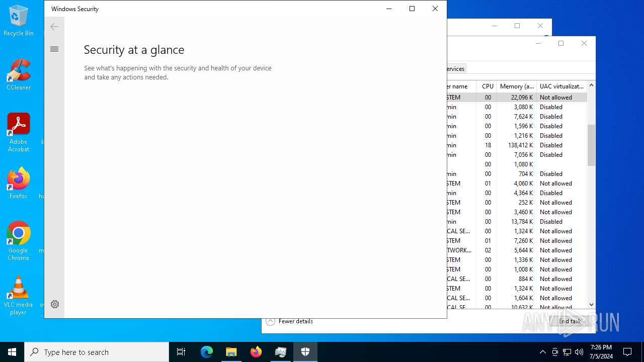
Task: Open Google Chrome desktop shortcut
Action: 19,241
